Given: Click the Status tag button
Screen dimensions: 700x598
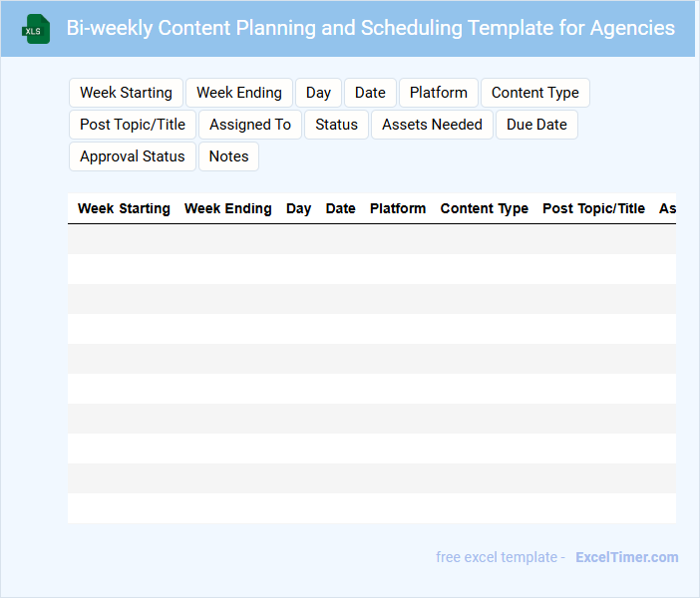Looking at the screenshot, I should 336,125.
